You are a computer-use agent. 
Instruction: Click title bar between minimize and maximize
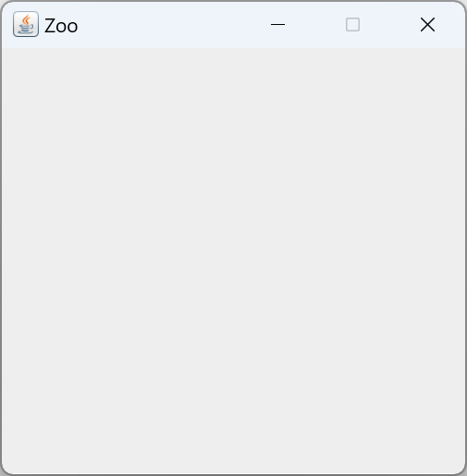click(x=315, y=25)
